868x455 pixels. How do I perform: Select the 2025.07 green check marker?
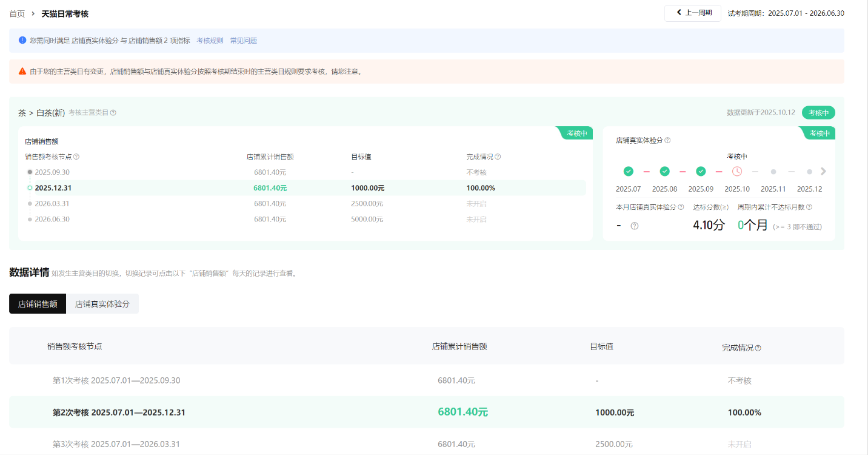tap(629, 172)
